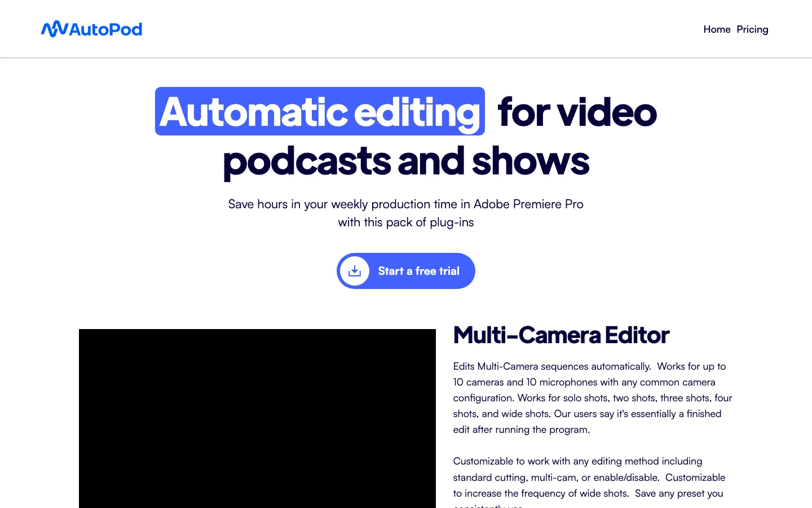
Task: Click the 'Save hours in your weekly' subtitle
Action: click(x=406, y=213)
